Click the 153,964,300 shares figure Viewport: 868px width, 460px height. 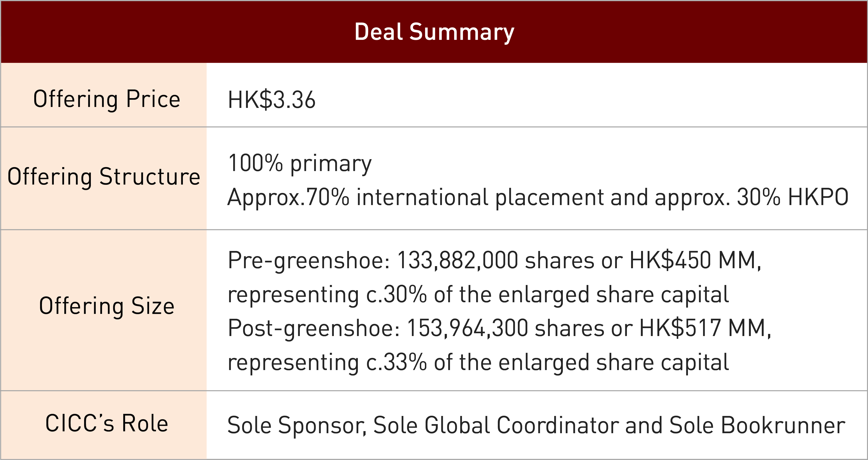click(467, 328)
